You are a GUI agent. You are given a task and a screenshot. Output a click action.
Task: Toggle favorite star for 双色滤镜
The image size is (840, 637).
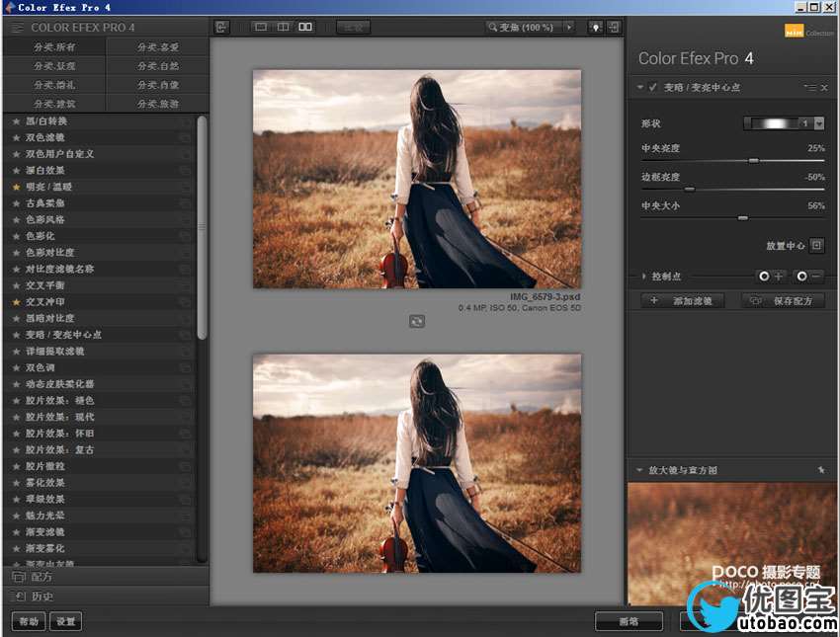[x=17, y=138]
